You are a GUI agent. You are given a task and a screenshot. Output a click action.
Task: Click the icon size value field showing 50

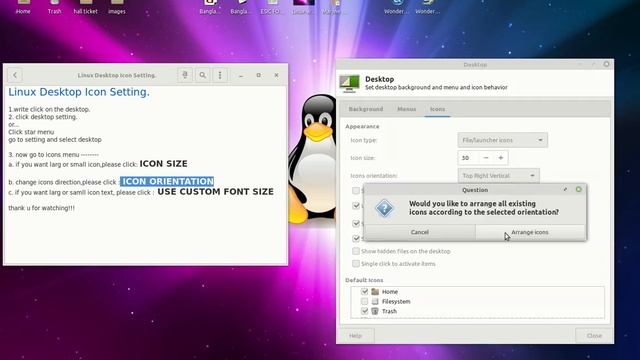468,158
